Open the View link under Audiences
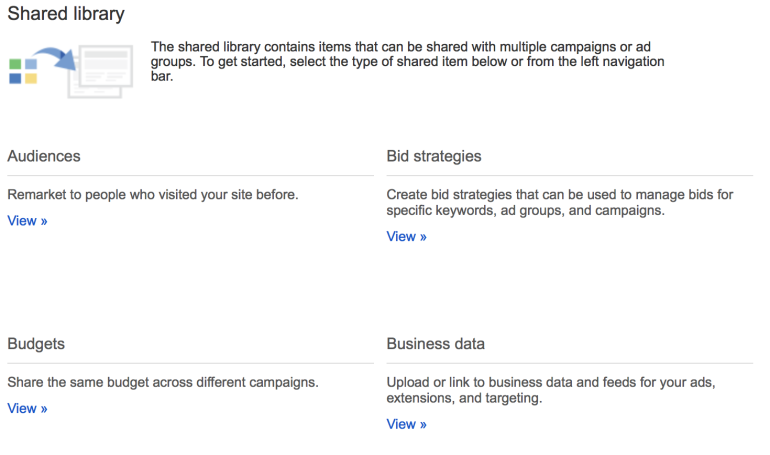The image size is (770, 455). 27,221
